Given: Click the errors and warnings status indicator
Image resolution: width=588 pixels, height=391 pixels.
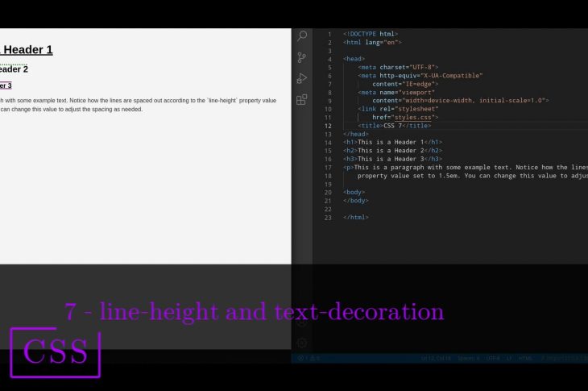Looking at the screenshot, I should [x=308, y=358].
